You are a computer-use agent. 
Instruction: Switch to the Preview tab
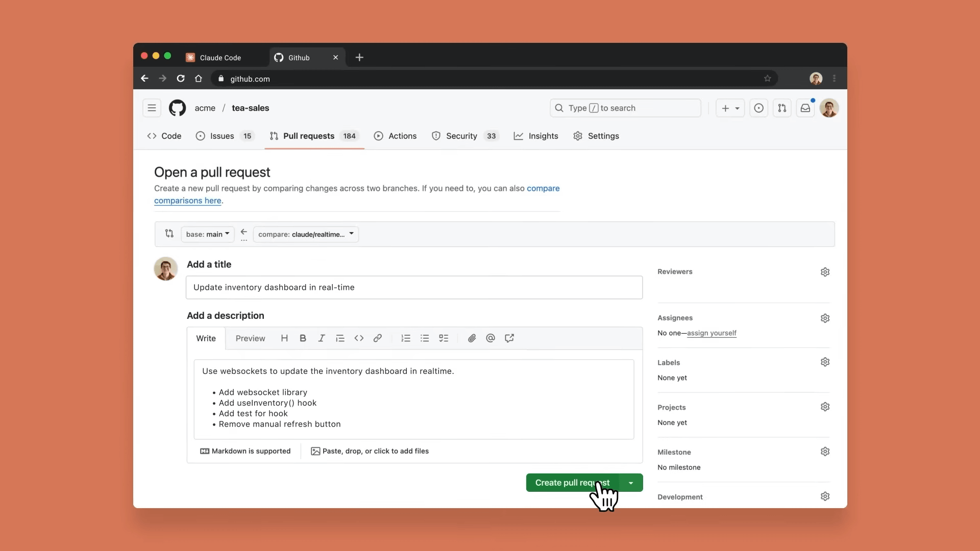[250, 338]
